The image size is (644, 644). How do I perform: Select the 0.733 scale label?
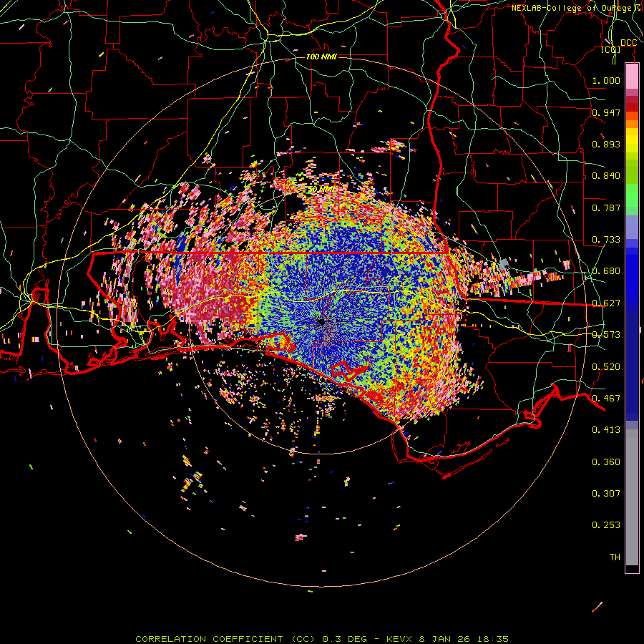(x=606, y=240)
